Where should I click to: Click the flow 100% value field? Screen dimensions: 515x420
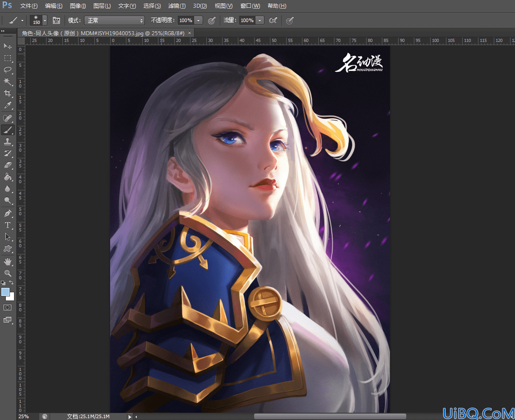coord(247,20)
